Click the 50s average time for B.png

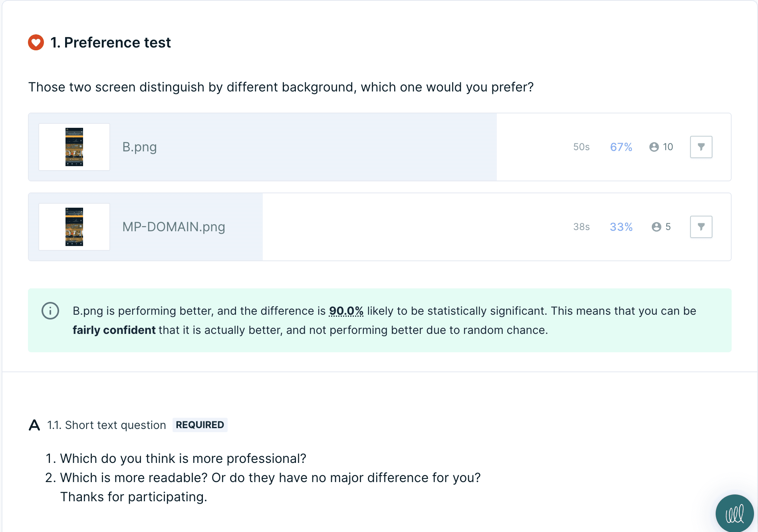(x=581, y=147)
